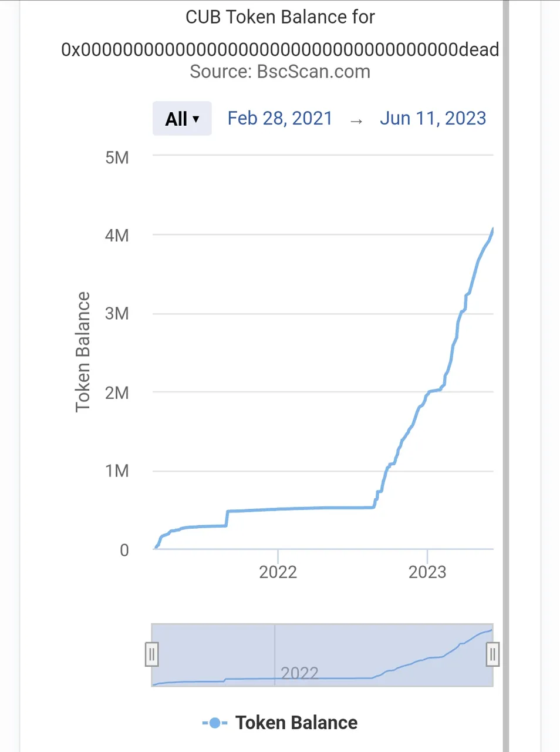Click the 4M y-axis label

[117, 236]
